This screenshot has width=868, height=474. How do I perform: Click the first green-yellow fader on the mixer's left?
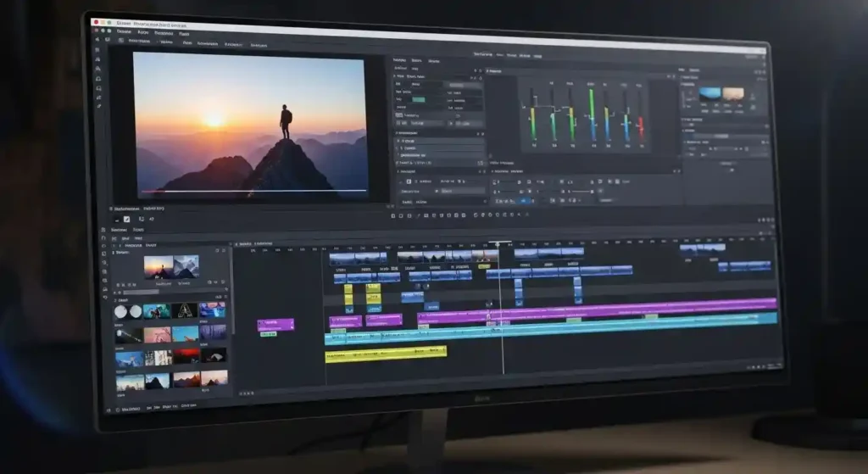533,123
